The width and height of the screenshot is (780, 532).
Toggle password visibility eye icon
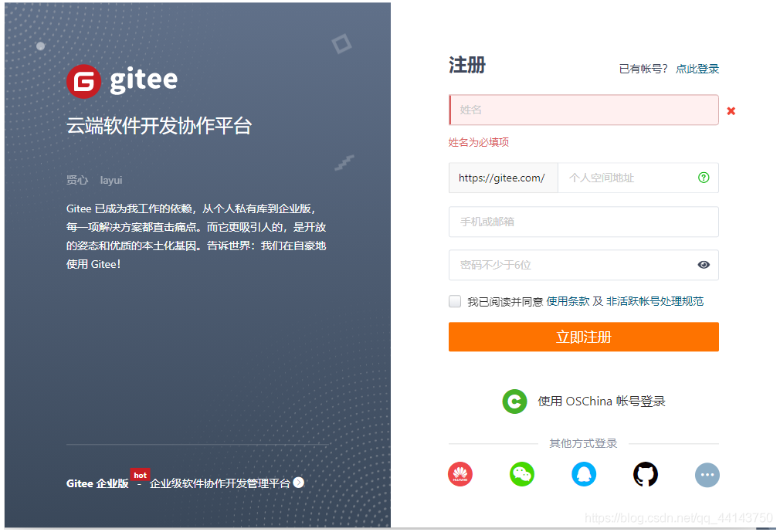pyautogui.click(x=704, y=265)
